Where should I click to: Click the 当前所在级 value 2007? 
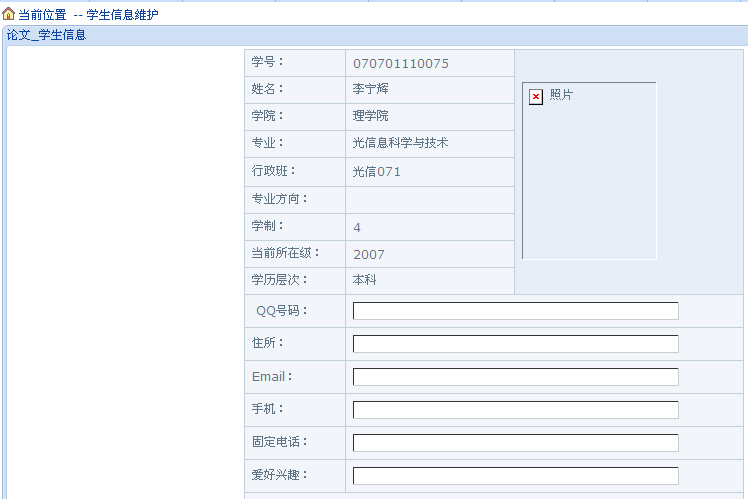click(368, 254)
